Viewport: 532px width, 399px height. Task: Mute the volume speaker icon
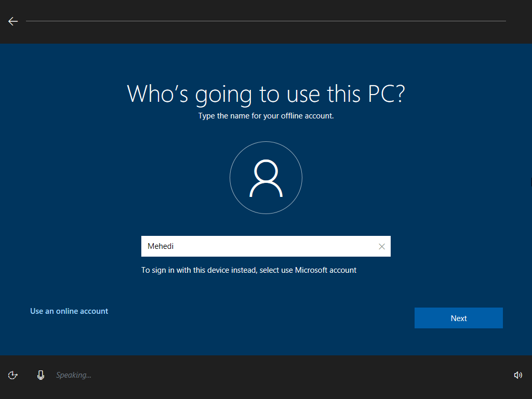(x=518, y=375)
